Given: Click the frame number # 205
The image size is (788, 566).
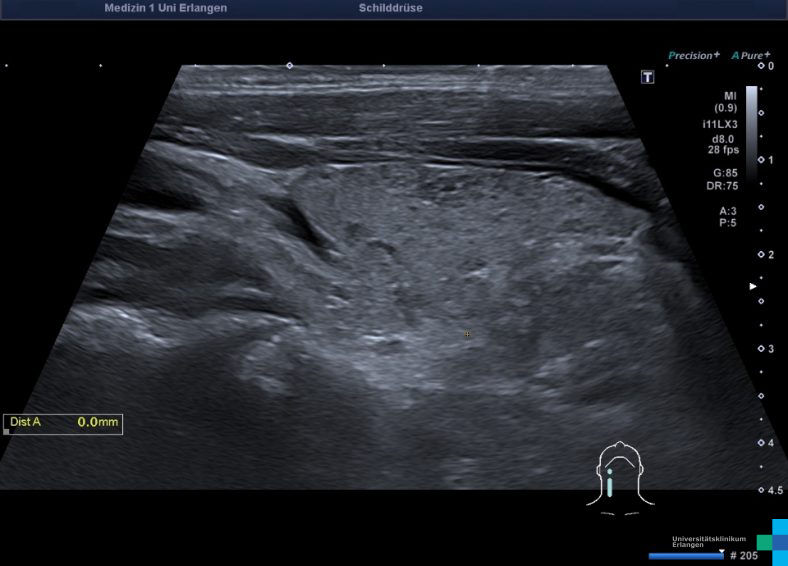Looking at the screenshot, I should pyautogui.click(x=744, y=555).
